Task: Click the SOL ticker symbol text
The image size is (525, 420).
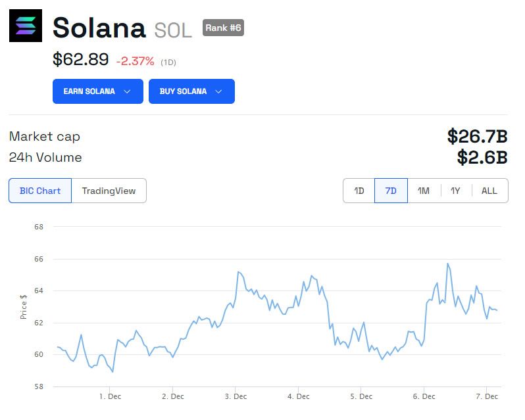Action: [x=173, y=30]
